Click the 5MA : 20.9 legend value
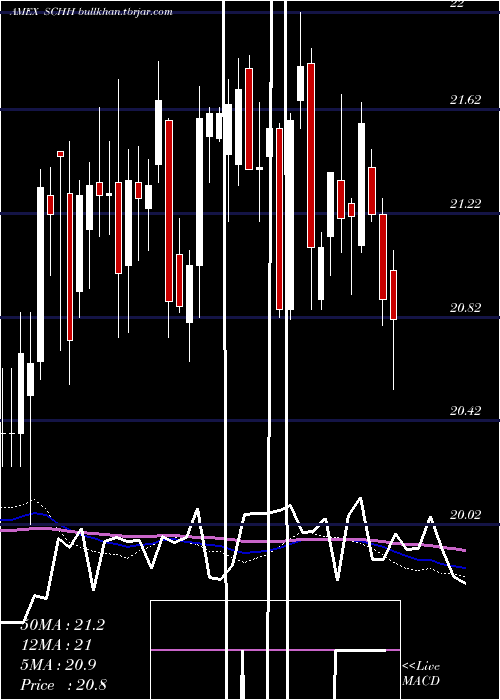The width and height of the screenshot is (500, 700). click(57, 664)
